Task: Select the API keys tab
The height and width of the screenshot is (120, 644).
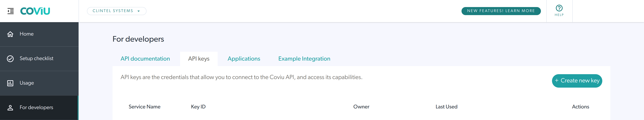Action: [x=199, y=59]
